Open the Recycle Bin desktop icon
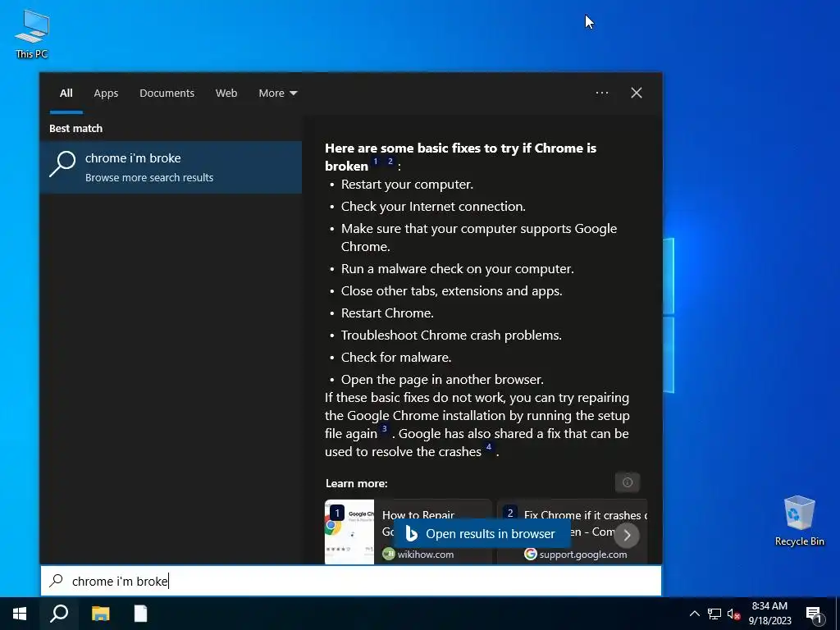 [x=799, y=521]
